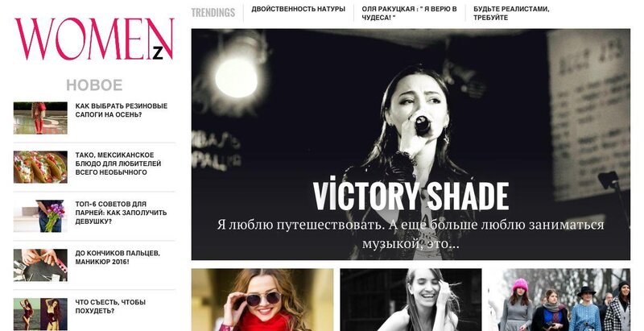The height and width of the screenshot is (331, 644).
Task: Open 'Как выбрать резиновые сапоги на осень?' link
Action: (122, 110)
